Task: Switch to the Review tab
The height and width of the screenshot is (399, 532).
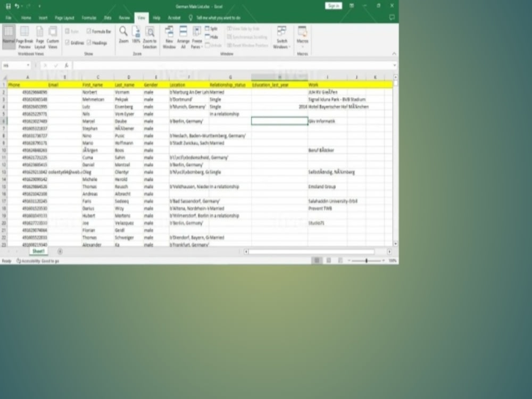Action: coord(124,18)
